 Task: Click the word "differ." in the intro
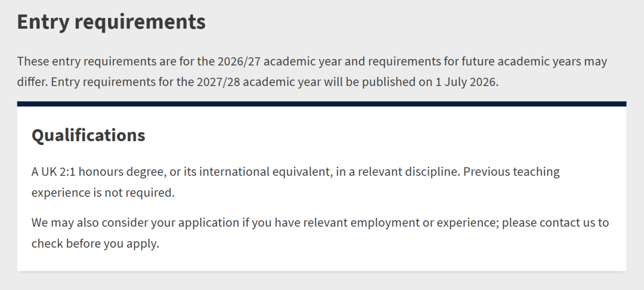32,82
